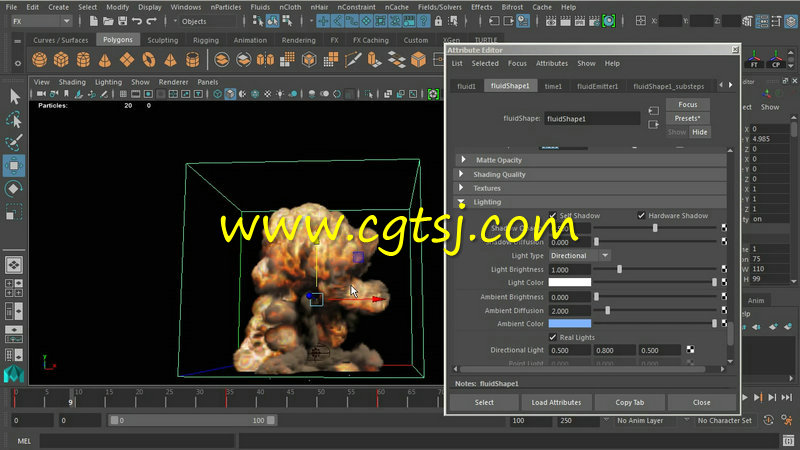The width and height of the screenshot is (800, 450).
Task: Switch to four-view layout icon
Action: point(14,288)
